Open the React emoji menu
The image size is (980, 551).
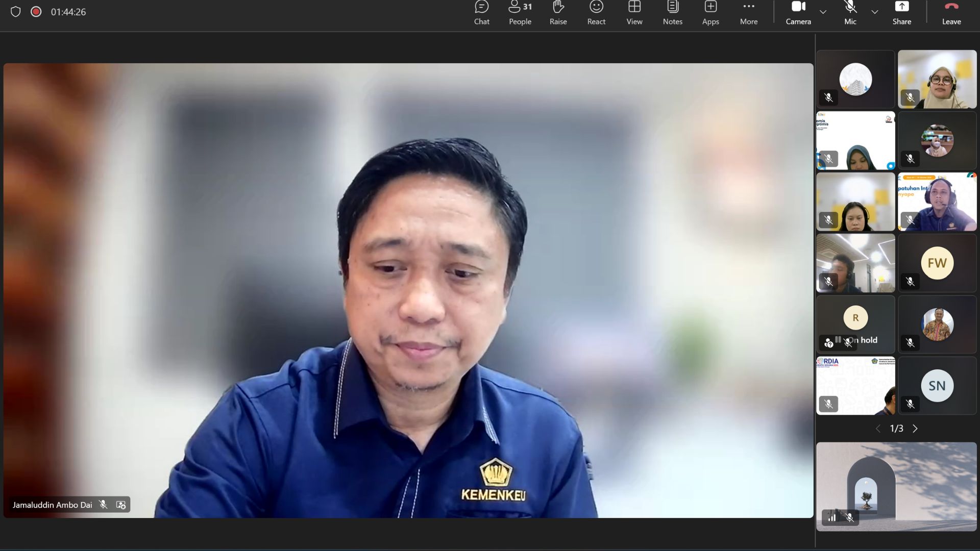click(596, 13)
